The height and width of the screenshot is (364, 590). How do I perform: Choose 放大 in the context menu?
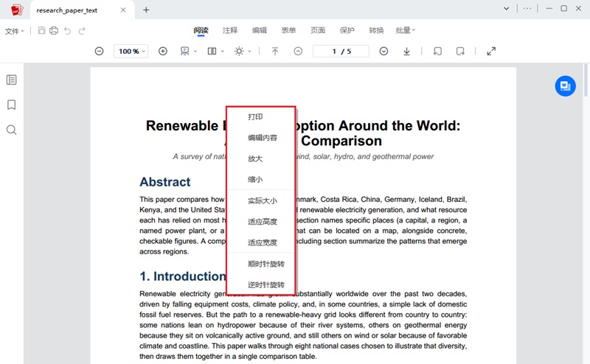(261, 158)
